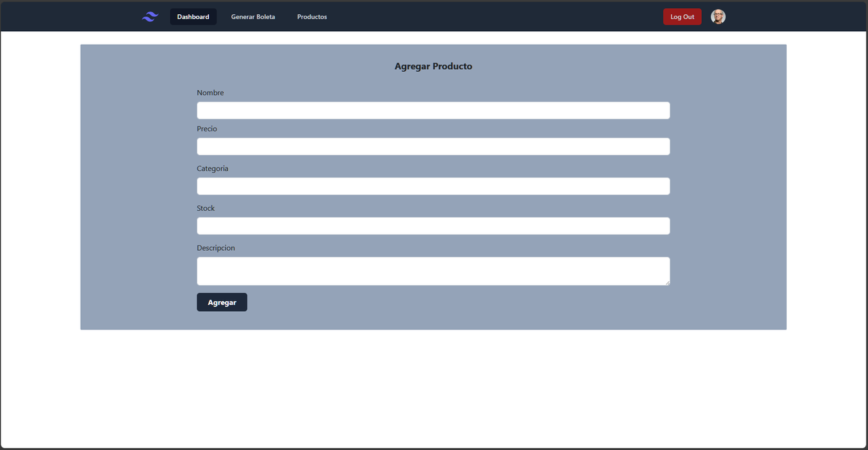This screenshot has width=868, height=450.
Task: Navigate to the Productos section
Action: tap(312, 16)
